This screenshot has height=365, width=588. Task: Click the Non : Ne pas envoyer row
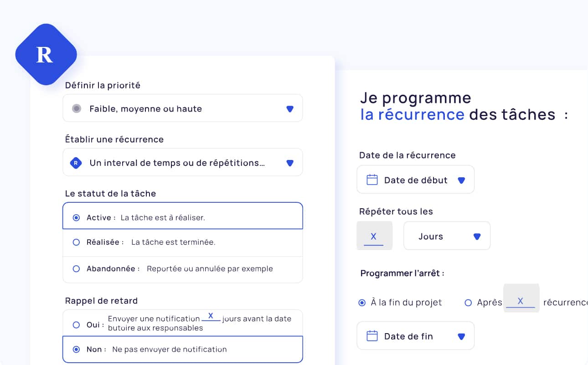coord(182,350)
